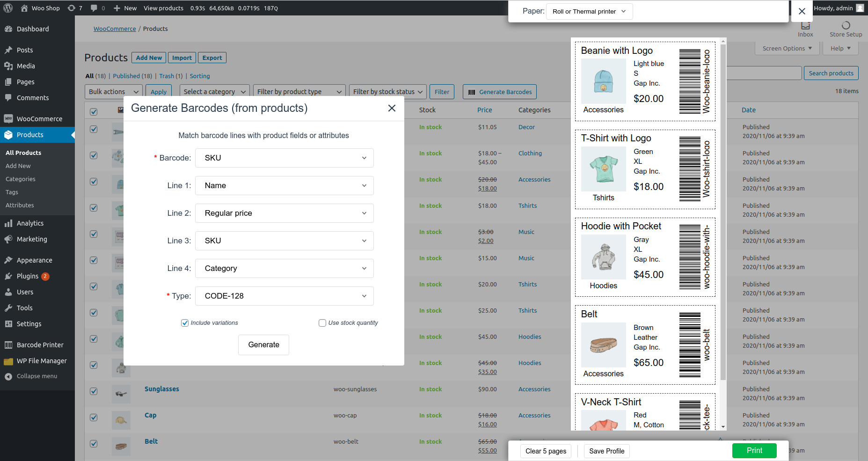Click the Barcode Printer sidebar icon
Image resolution: width=868 pixels, height=461 pixels.
(8, 345)
